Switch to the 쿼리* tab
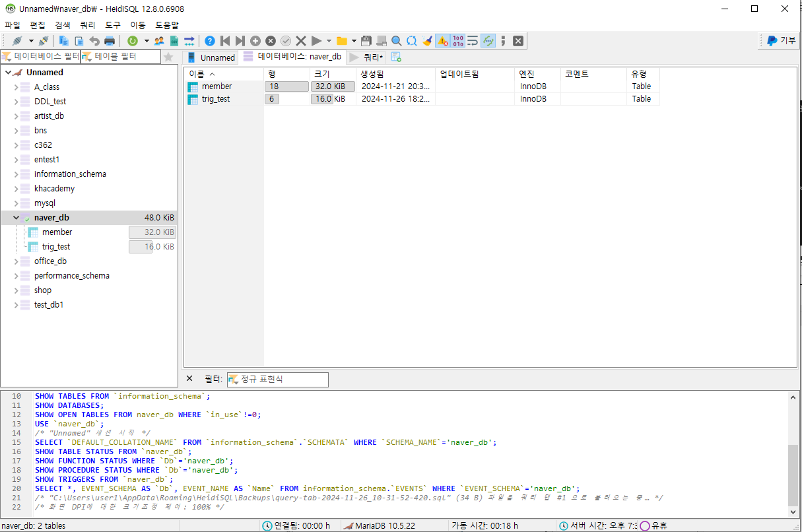 [366, 57]
